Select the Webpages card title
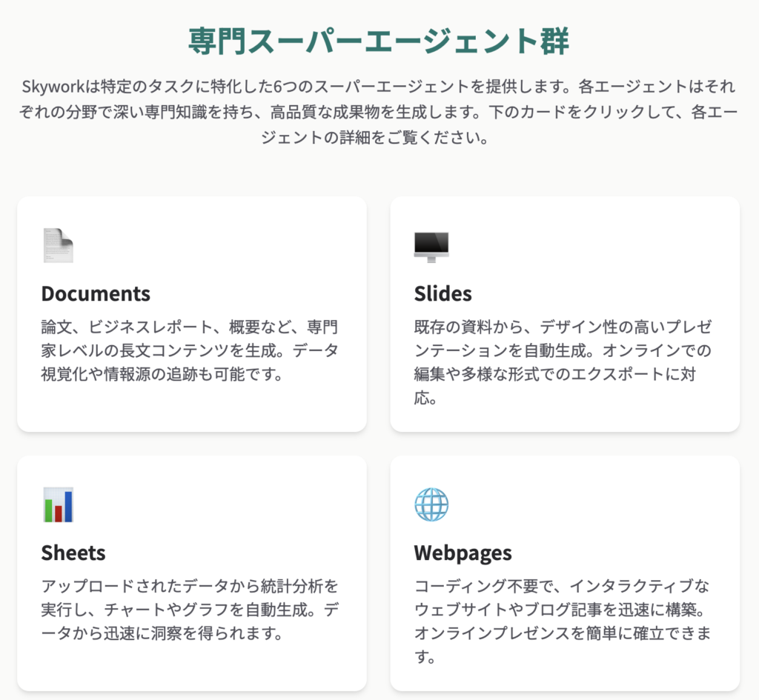 tap(463, 553)
